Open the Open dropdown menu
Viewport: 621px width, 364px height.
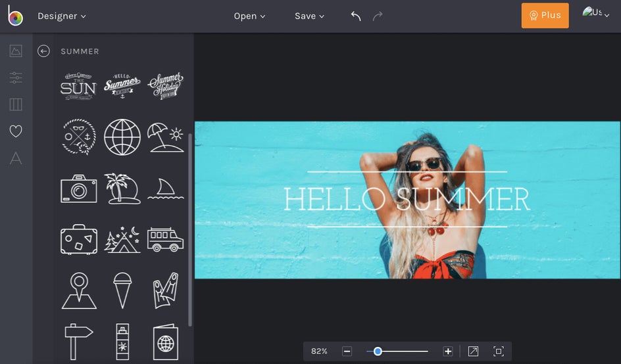point(249,16)
